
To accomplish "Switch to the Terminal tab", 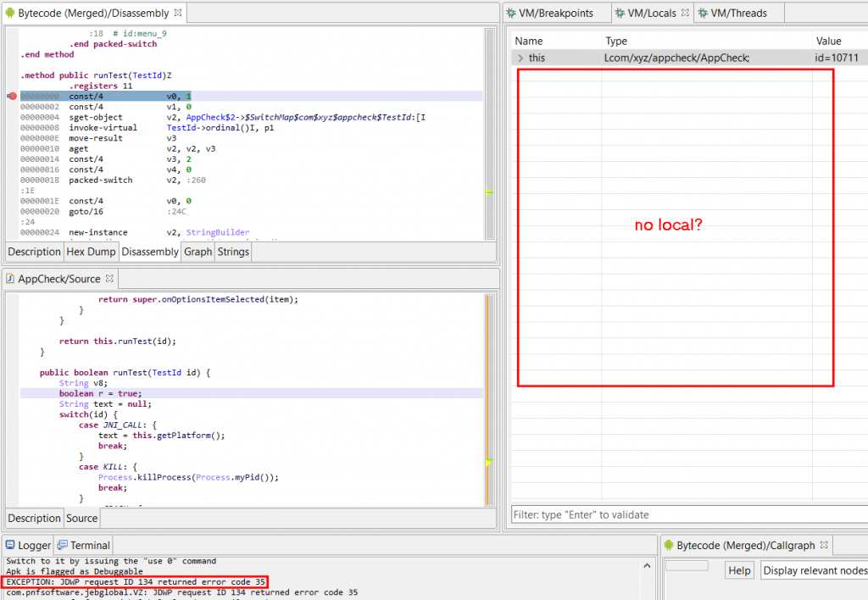I will click(x=84, y=545).
